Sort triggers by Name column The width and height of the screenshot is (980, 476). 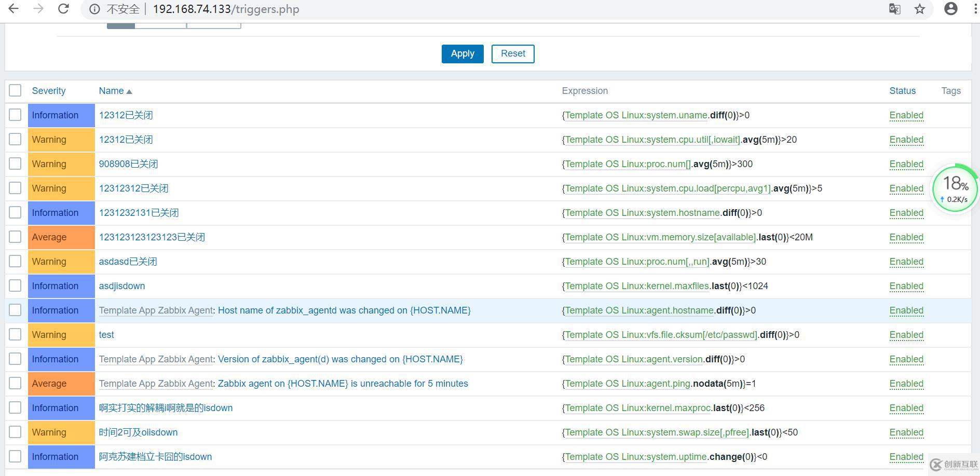click(111, 91)
